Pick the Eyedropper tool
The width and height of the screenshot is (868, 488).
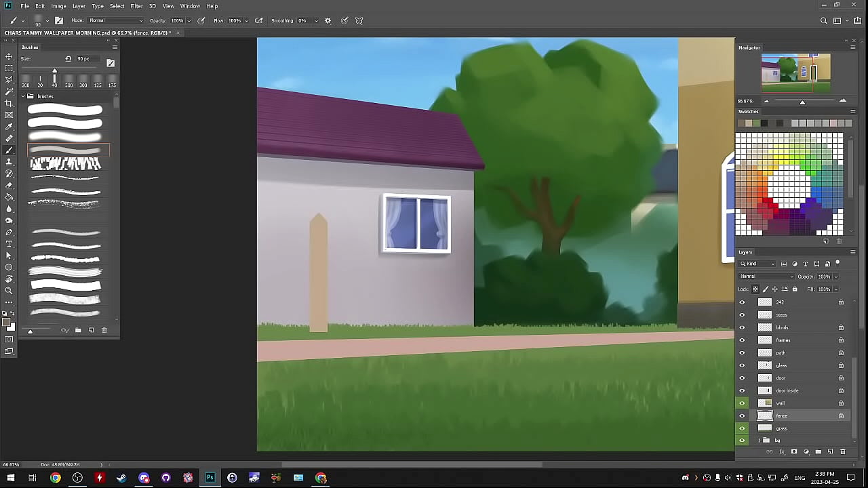9,127
